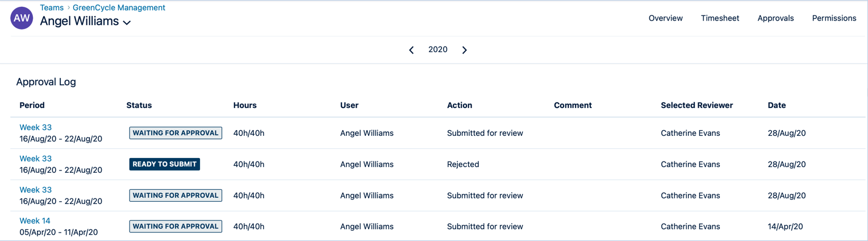
Task: Open the Teams breadcrumb link
Action: pyautogui.click(x=52, y=8)
